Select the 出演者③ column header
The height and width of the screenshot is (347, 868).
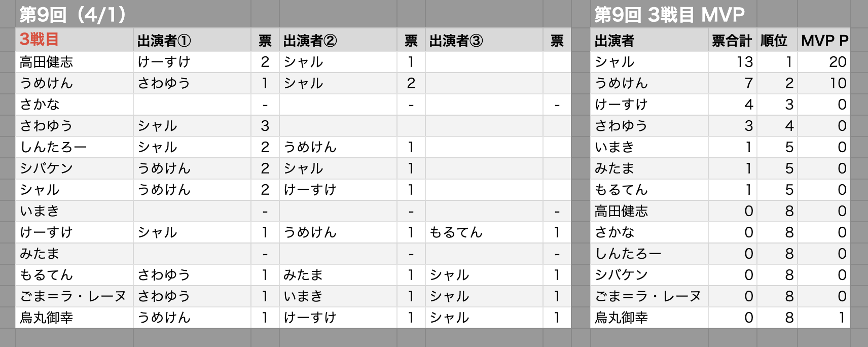tap(484, 40)
